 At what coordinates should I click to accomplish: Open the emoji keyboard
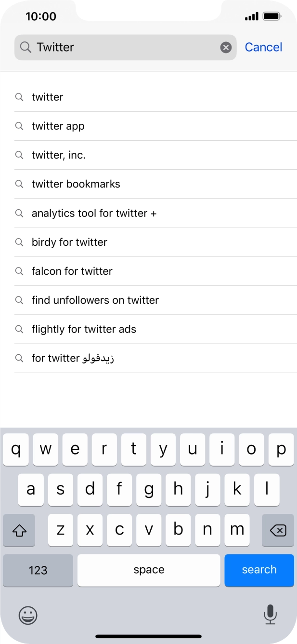coord(27,616)
